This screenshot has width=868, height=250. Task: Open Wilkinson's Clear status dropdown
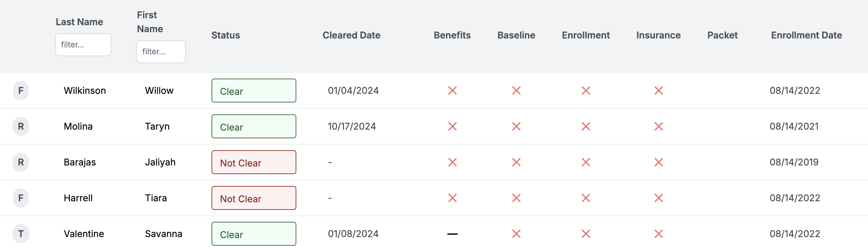pos(254,91)
